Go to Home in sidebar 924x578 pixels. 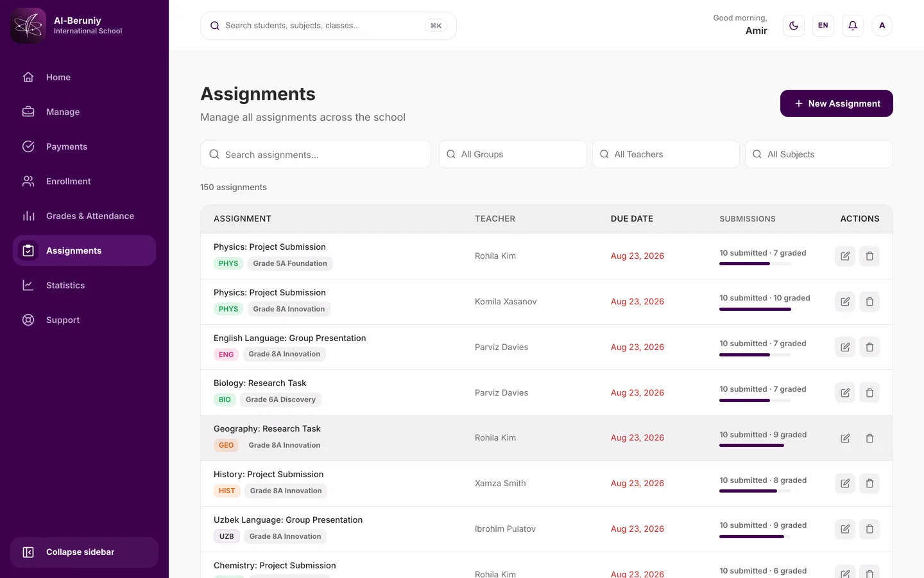coord(84,77)
